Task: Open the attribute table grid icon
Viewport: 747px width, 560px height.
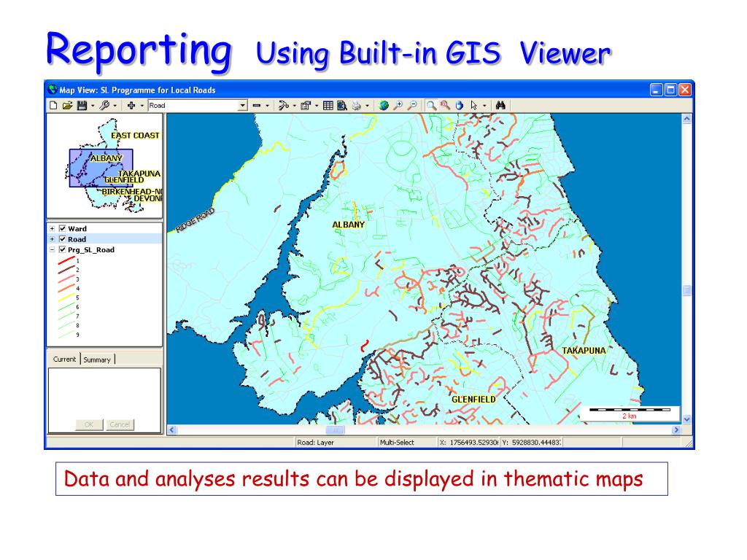Action: tap(328, 105)
